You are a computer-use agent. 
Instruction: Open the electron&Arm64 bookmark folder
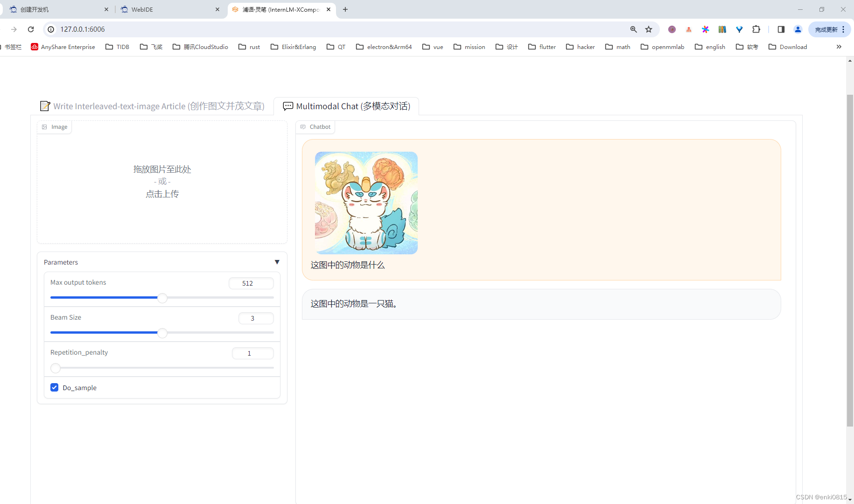pos(384,47)
